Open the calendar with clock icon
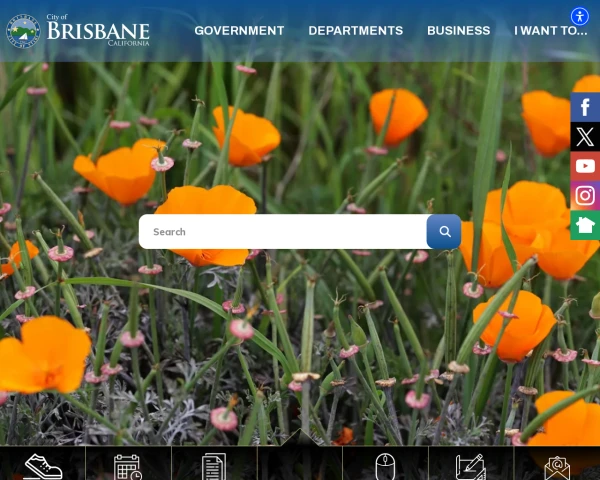 [x=128, y=467]
